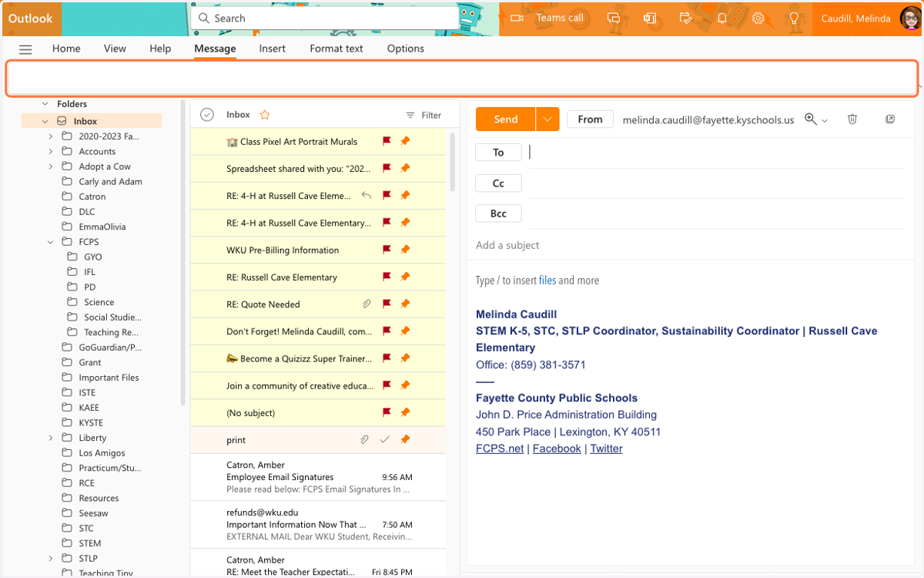Open the Melinda Caudill avatar photo

point(909,18)
